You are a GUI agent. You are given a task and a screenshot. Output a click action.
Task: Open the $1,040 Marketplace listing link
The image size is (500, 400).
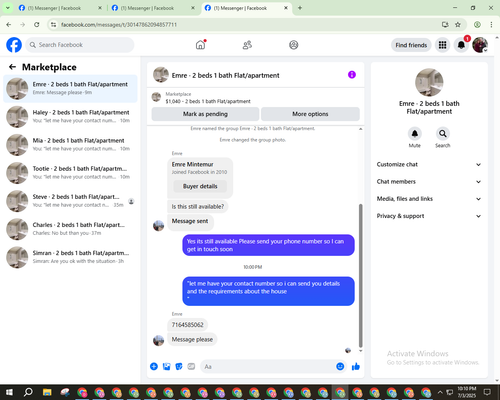click(208, 101)
